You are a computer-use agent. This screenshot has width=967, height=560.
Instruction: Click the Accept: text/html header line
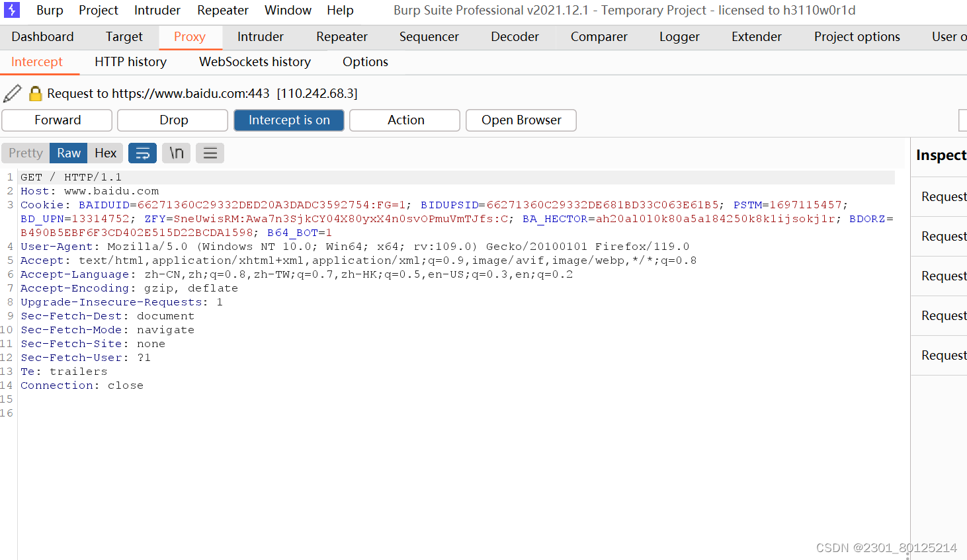coord(358,260)
